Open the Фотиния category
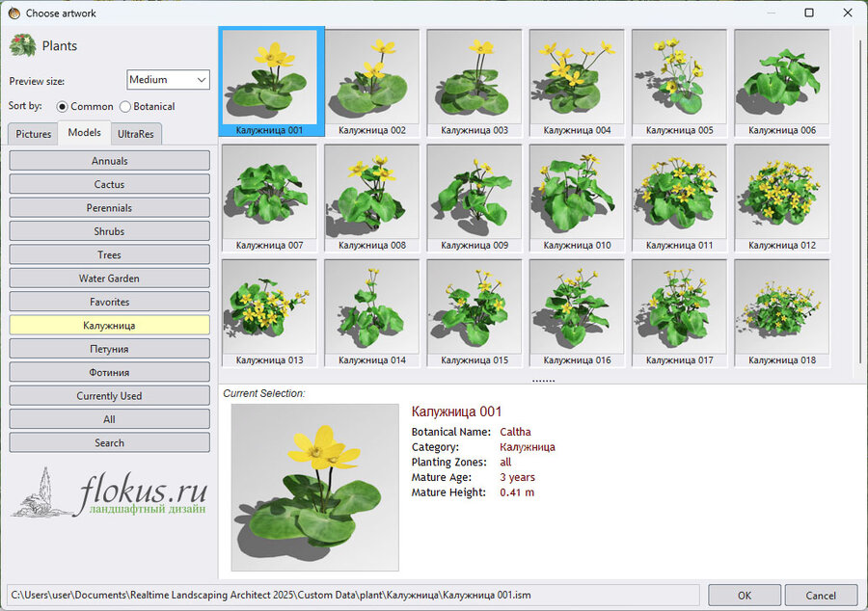Viewport: 868px width, 611px height. pos(110,372)
